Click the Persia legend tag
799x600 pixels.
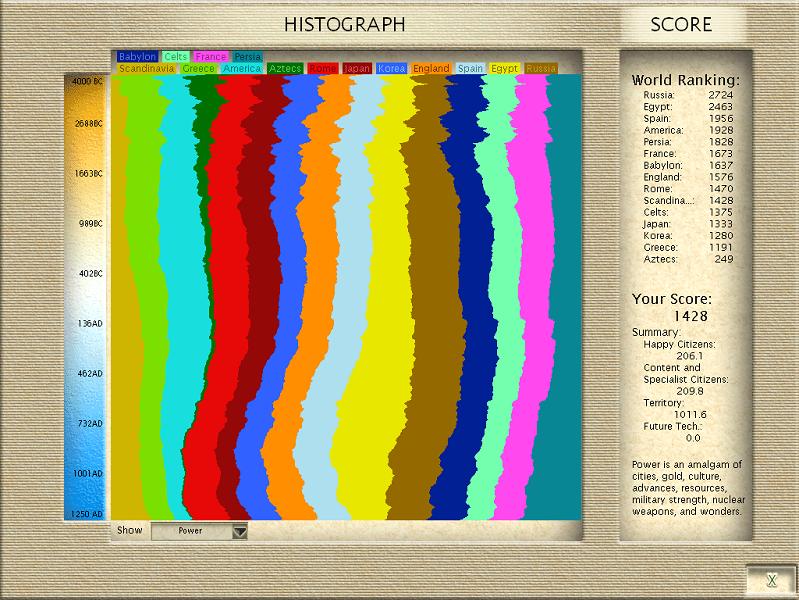tap(247, 57)
